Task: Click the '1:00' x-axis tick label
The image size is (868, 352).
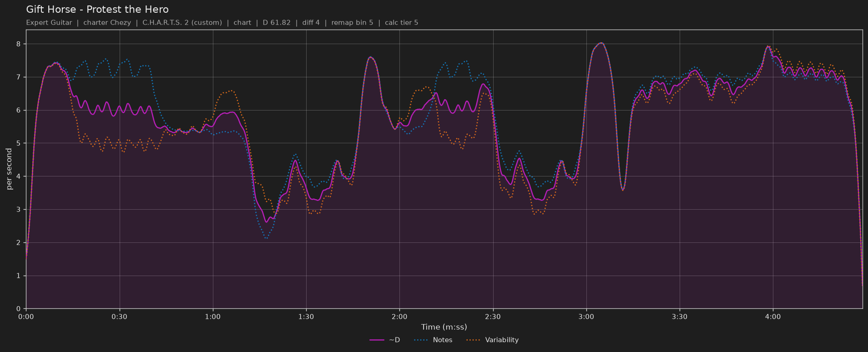Action: click(213, 317)
